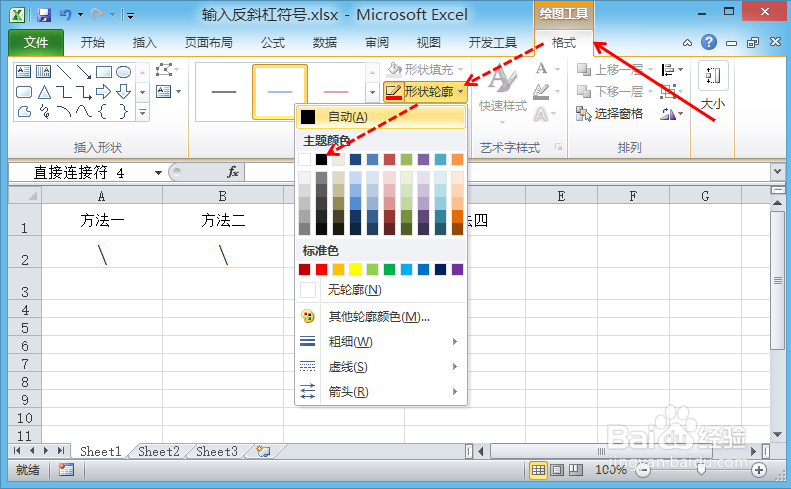Undo the last action

(66, 15)
